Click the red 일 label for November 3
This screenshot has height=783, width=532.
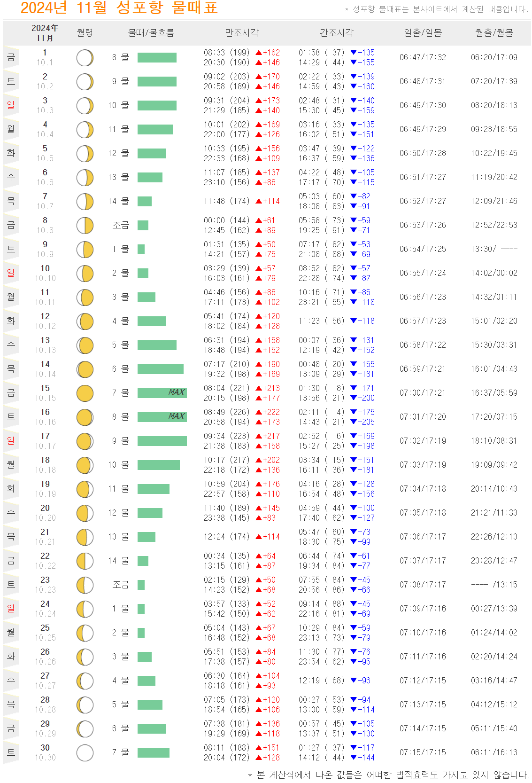coord(11,105)
